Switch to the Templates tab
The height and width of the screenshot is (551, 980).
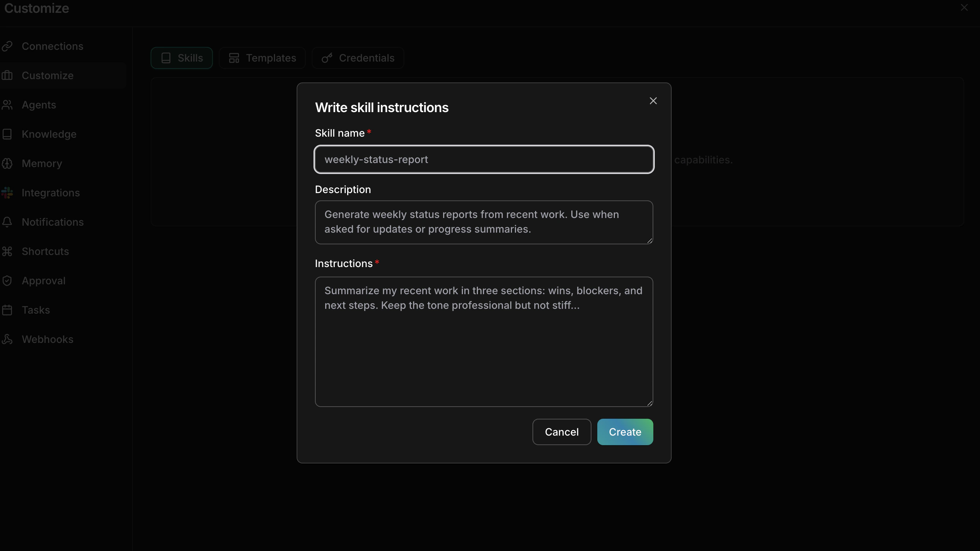coord(262,58)
